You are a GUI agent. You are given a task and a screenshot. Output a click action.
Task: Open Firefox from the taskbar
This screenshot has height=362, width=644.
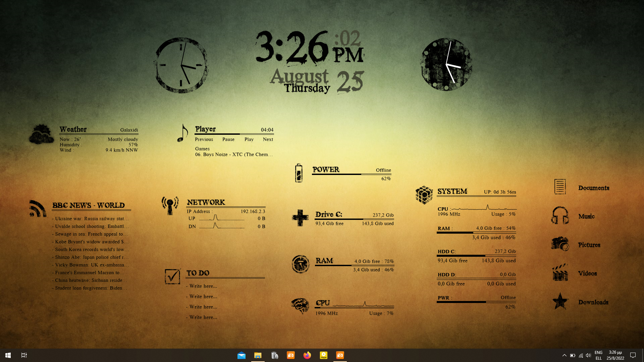308,355
